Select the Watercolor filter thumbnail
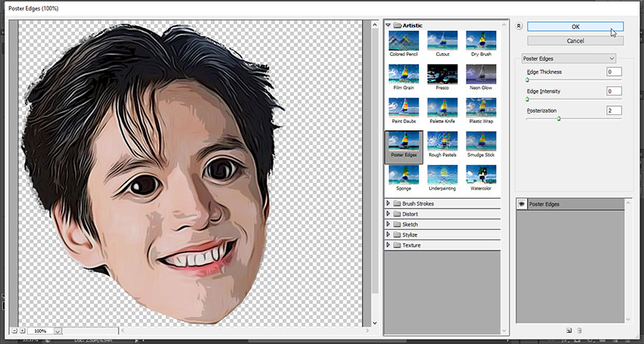The height and width of the screenshot is (344, 644). click(481, 176)
